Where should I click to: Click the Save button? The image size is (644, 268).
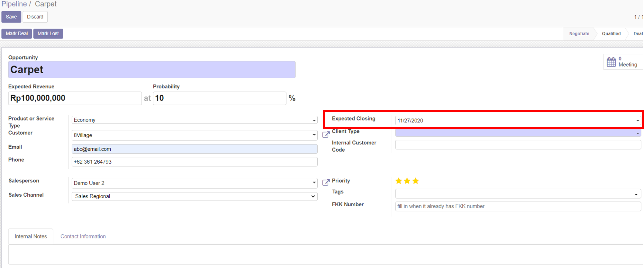11,17
